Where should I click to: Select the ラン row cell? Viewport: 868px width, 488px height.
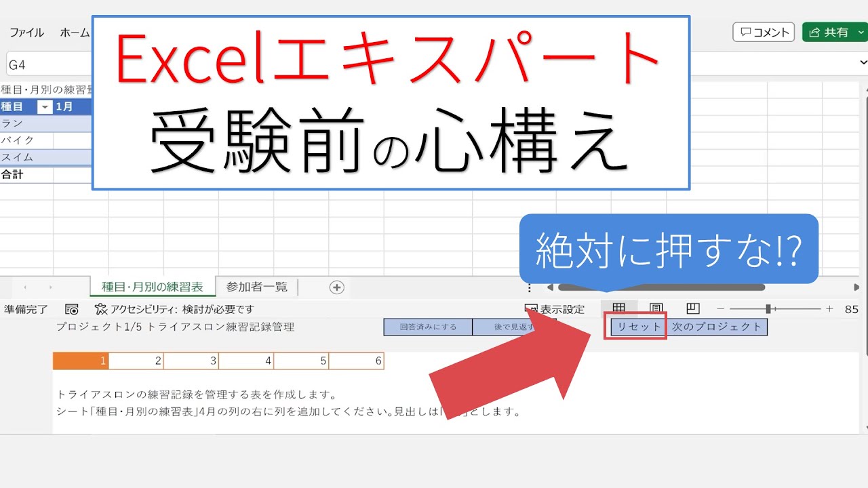(26, 123)
